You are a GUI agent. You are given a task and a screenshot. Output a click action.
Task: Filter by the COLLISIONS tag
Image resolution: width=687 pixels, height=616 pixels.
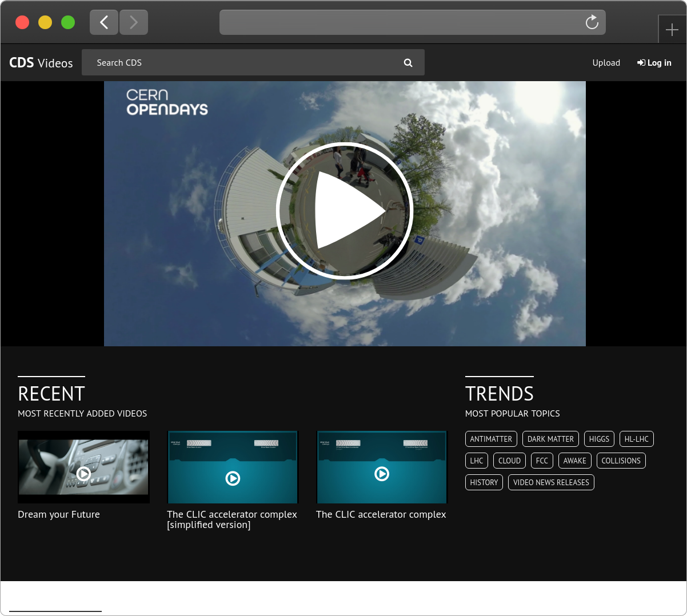pos(621,461)
